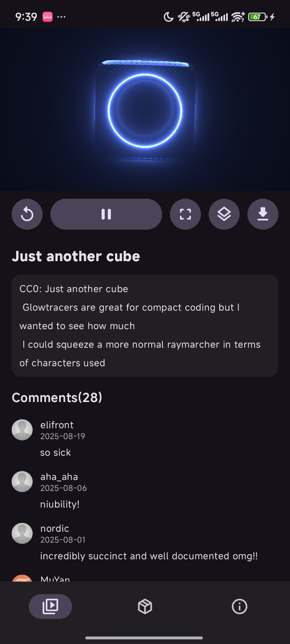
Task: Open the username nordic's profile
Action: point(55,529)
